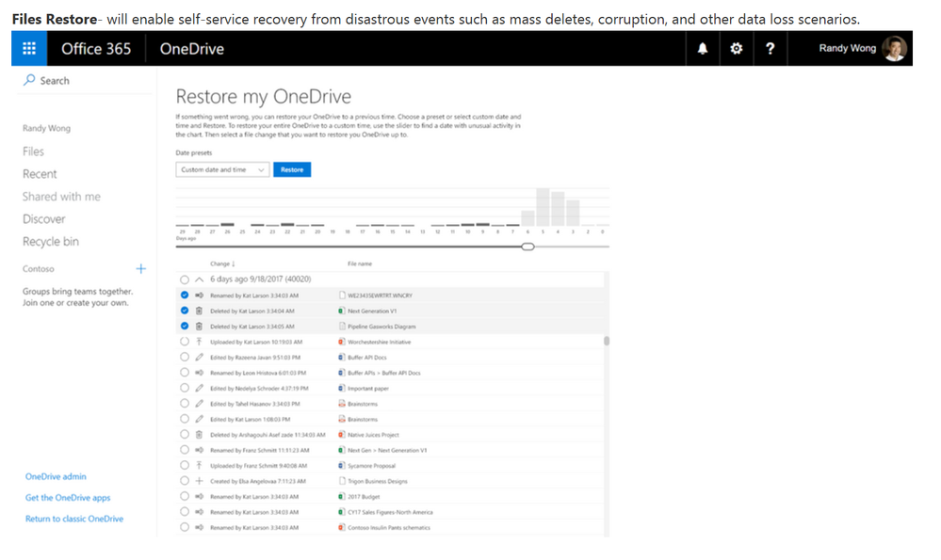This screenshot has width=941, height=560.
Task: Open help with the question mark icon
Action: coord(771,48)
